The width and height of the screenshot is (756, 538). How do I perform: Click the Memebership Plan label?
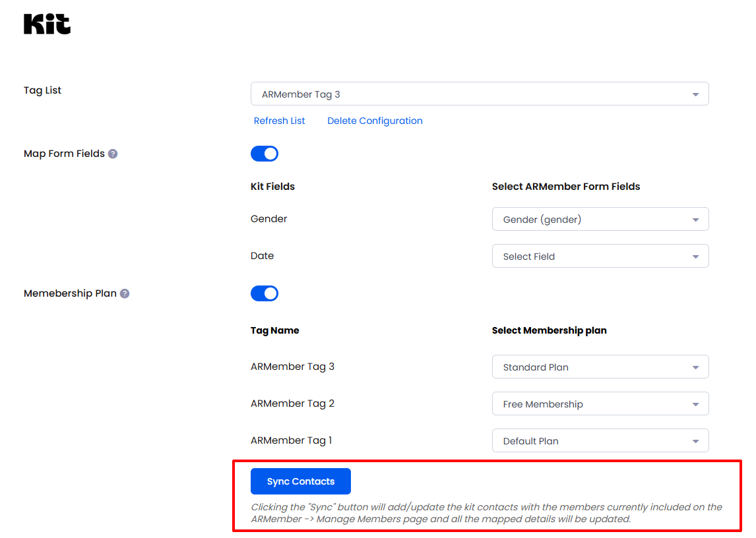70,293
